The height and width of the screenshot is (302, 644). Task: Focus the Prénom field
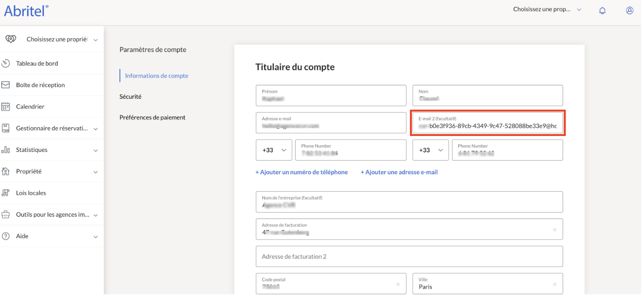click(x=331, y=95)
